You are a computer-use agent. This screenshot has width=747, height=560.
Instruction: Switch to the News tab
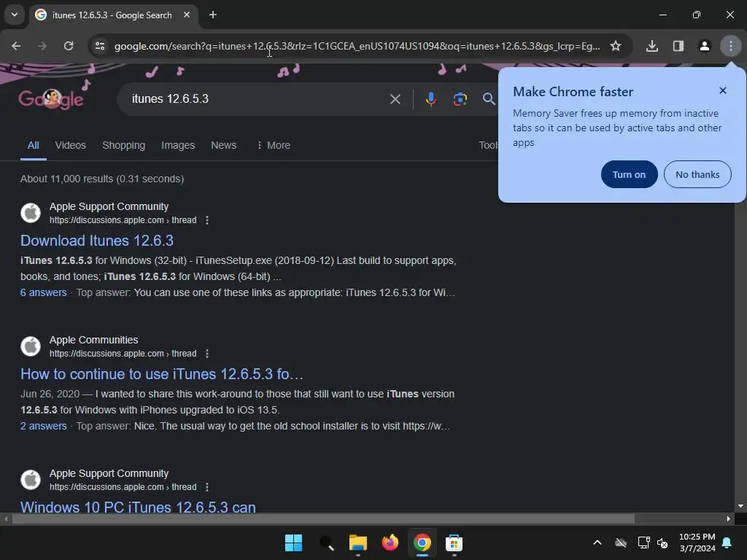pyautogui.click(x=223, y=145)
